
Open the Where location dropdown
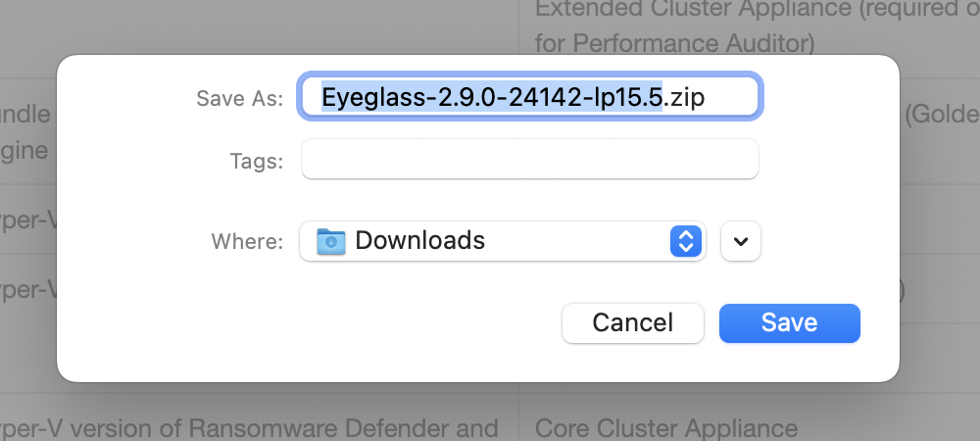(x=502, y=240)
